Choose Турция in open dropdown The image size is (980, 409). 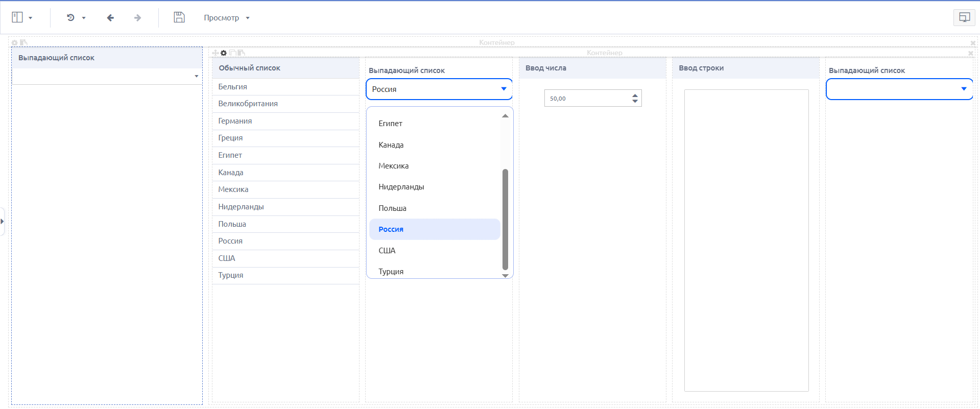pos(435,271)
